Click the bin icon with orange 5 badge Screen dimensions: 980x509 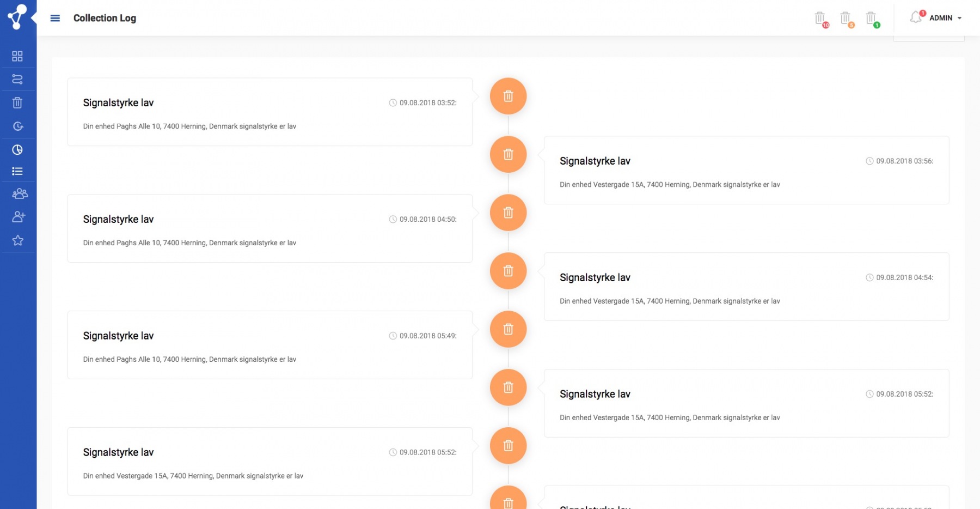[846, 19]
